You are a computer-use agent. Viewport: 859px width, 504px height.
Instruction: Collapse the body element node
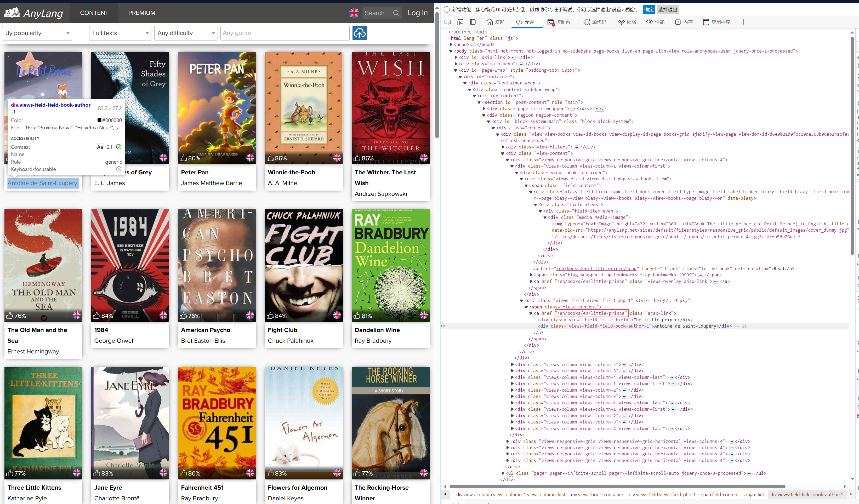tap(451, 51)
